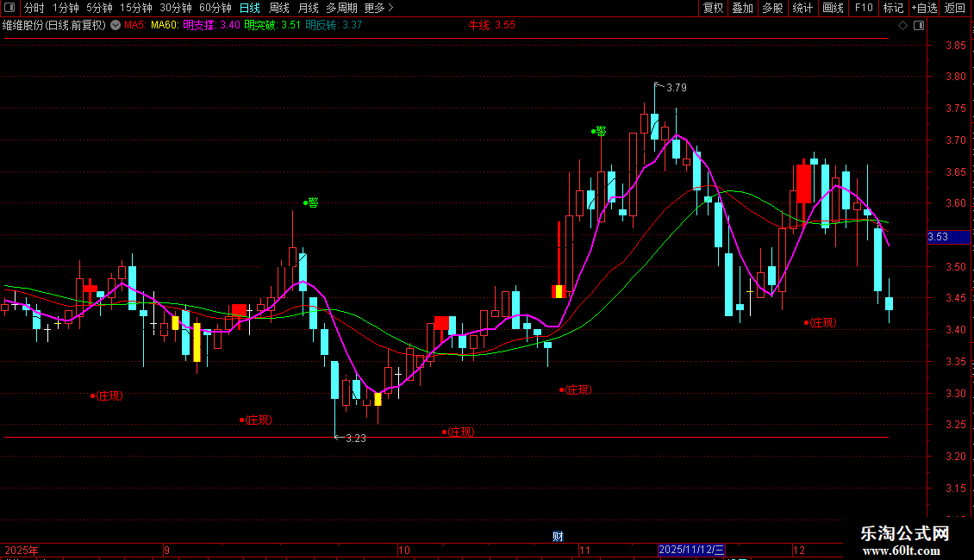The width and height of the screenshot is (974, 560).
Task: Click the 财 financial marker on timeline
Action: pos(558,537)
